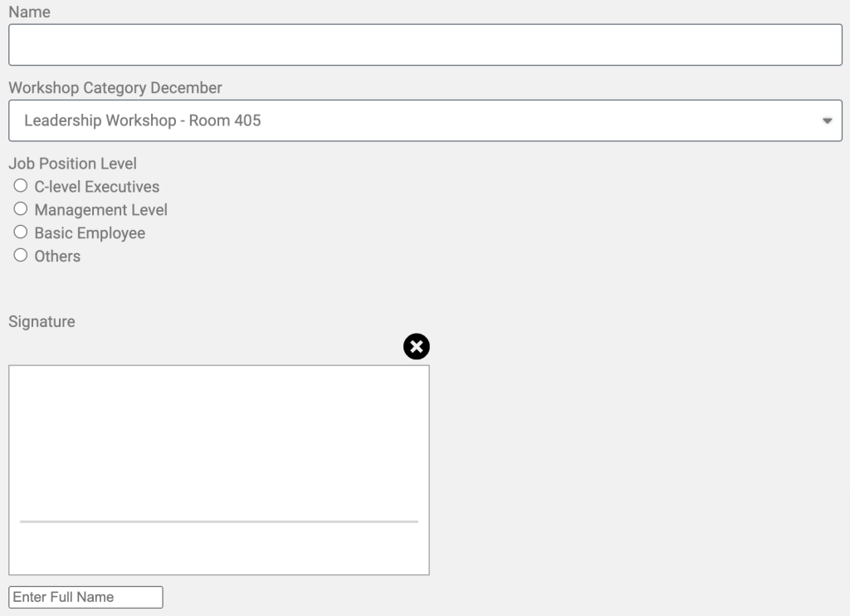
Task: Click the Job Position Level label
Action: click(x=73, y=164)
